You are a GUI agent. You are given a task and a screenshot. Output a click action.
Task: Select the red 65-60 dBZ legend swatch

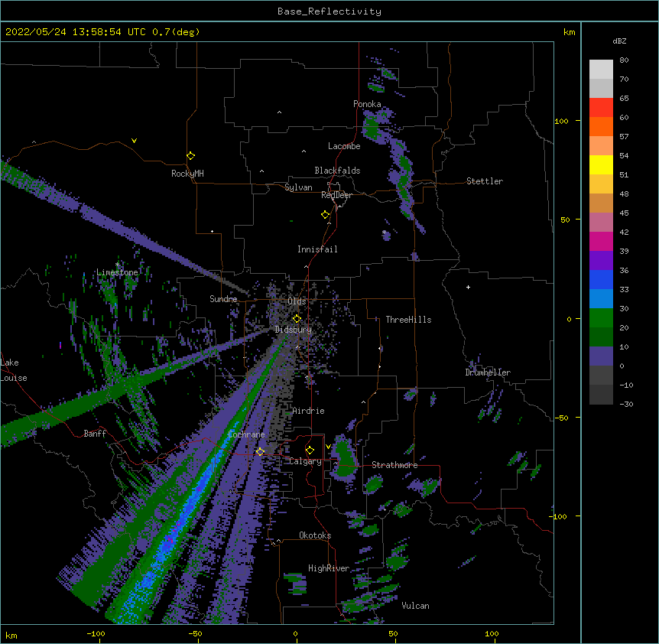[x=601, y=108]
